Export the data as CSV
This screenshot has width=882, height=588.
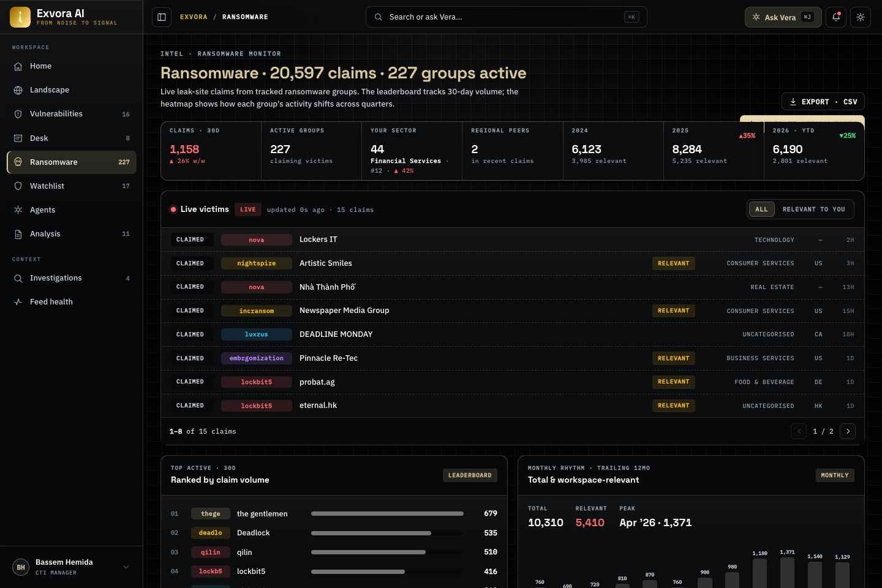coord(823,102)
